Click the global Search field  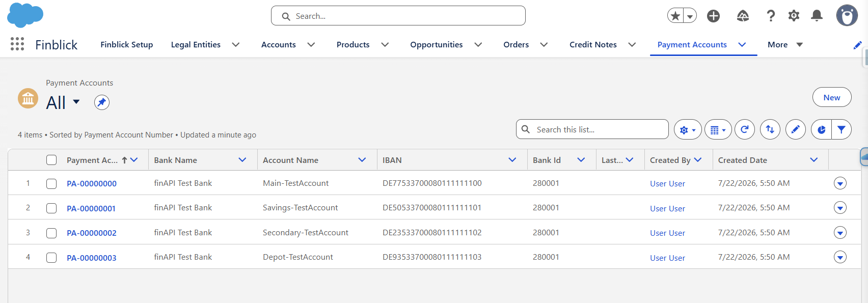tap(398, 16)
